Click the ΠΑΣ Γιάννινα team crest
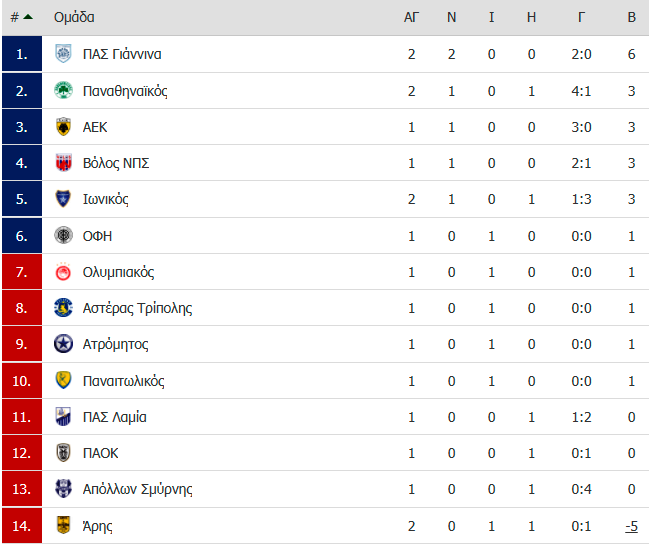 coord(63,54)
